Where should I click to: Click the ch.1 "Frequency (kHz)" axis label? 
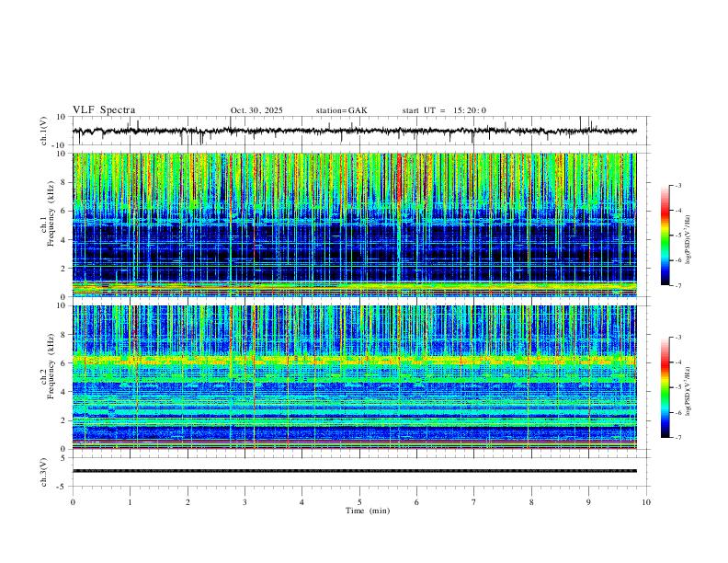[51, 213]
